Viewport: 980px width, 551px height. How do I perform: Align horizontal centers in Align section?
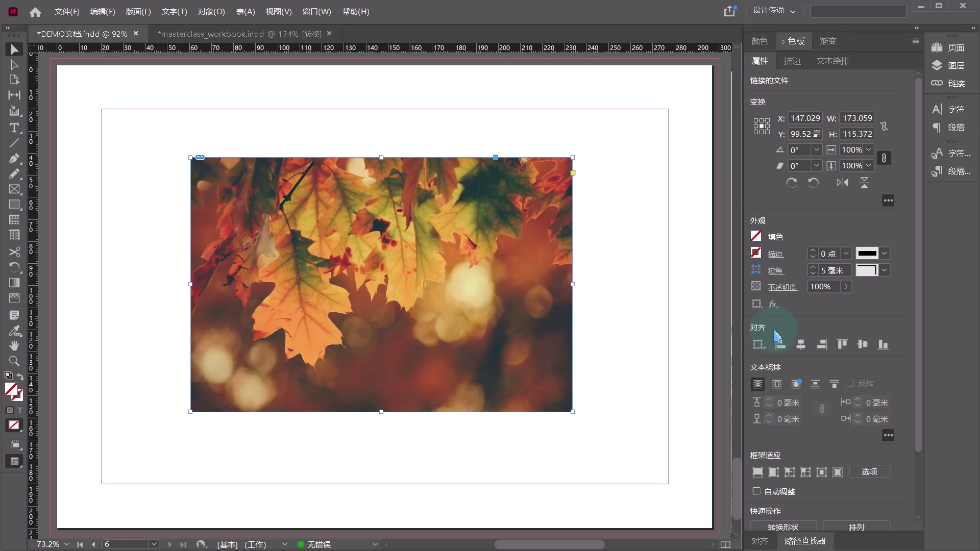pyautogui.click(x=801, y=344)
